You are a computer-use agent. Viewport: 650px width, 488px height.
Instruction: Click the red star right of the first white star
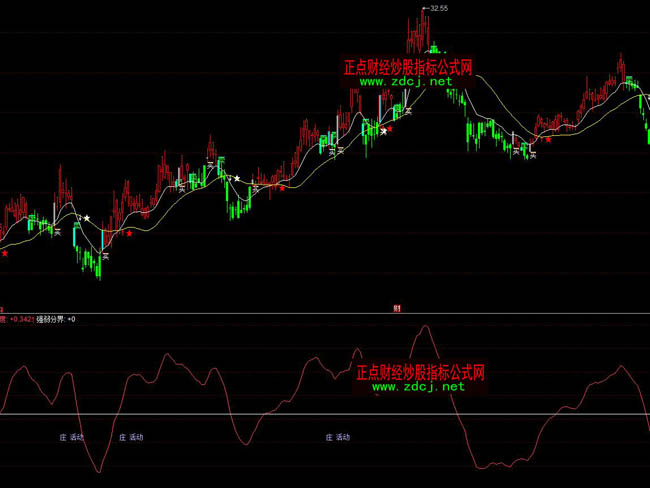click(129, 234)
